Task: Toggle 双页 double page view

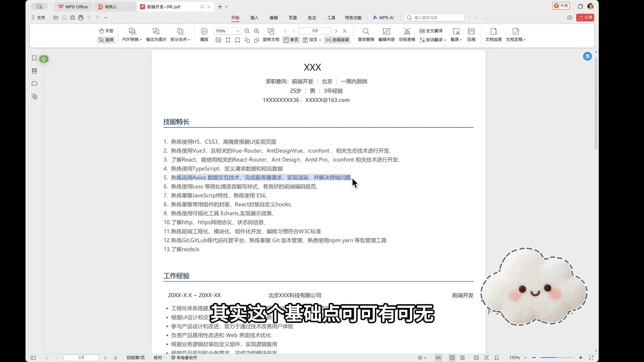Action: pyautogui.click(x=310, y=40)
